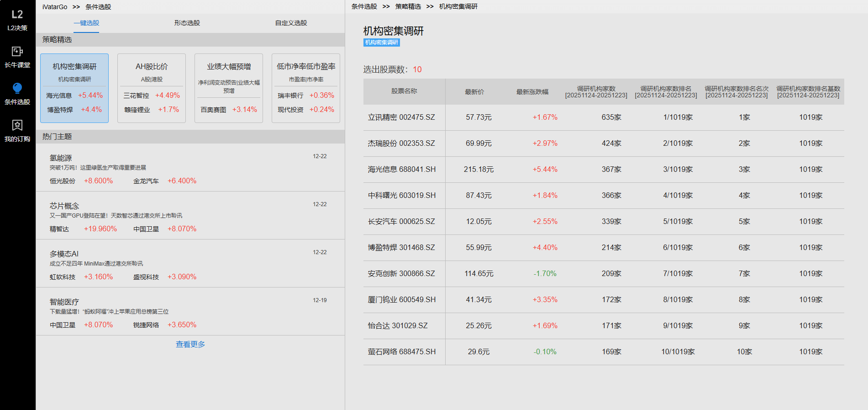The width and height of the screenshot is (868, 410).
Task: Switch to the 形态选股 tab
Action: [x=187, y=23]
